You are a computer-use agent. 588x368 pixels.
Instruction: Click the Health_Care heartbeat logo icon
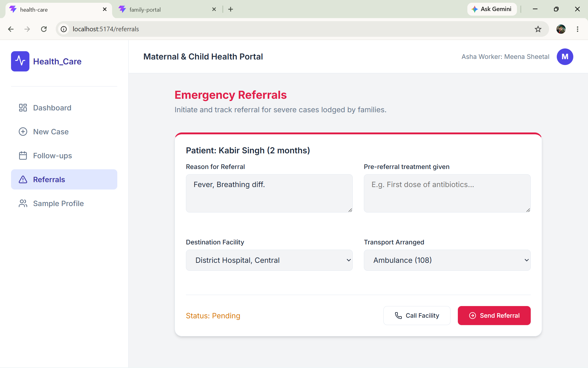tap(20, 61)
